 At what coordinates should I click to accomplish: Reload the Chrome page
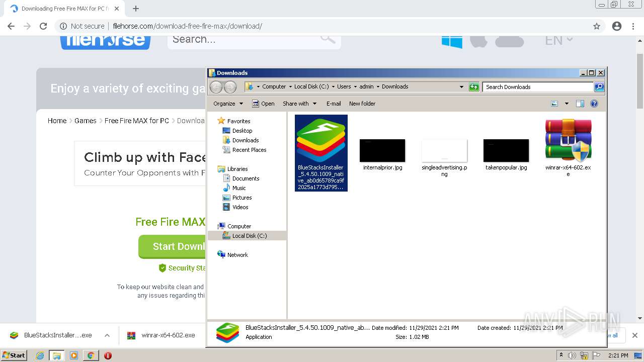pyautogui.click(x=43, y=26)
